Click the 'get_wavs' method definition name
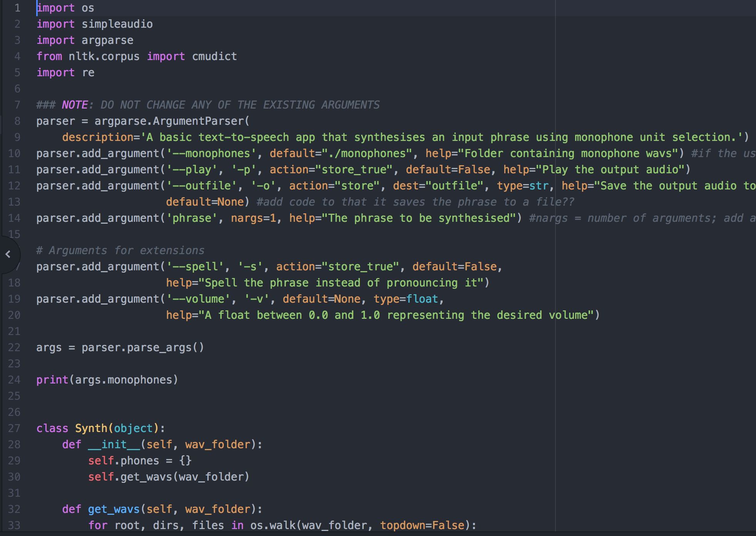This screenshot has height=536, width=756. click(x=114, y=509)
